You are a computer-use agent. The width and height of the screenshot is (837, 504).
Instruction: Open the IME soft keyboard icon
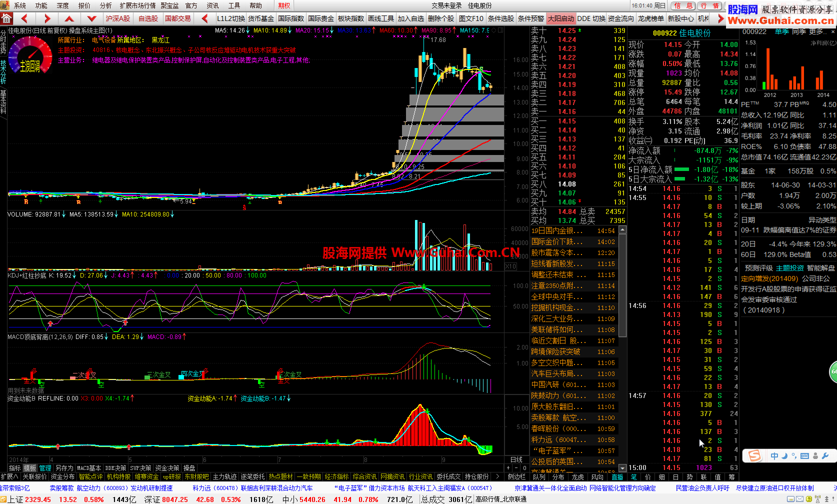click(x=804, y=456)
